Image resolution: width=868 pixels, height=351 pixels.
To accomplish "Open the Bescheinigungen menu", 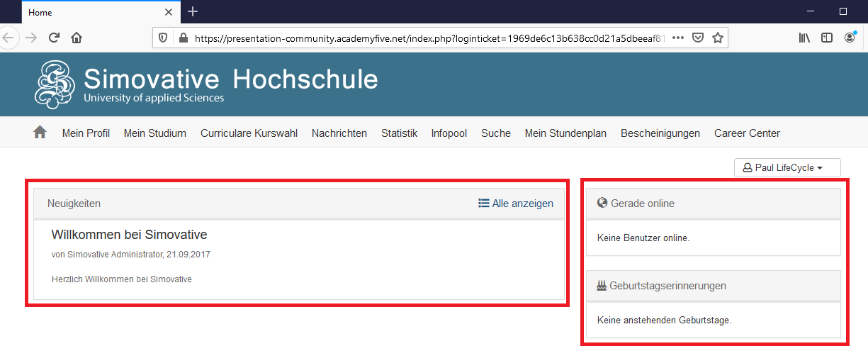I will tap(660, 133).
